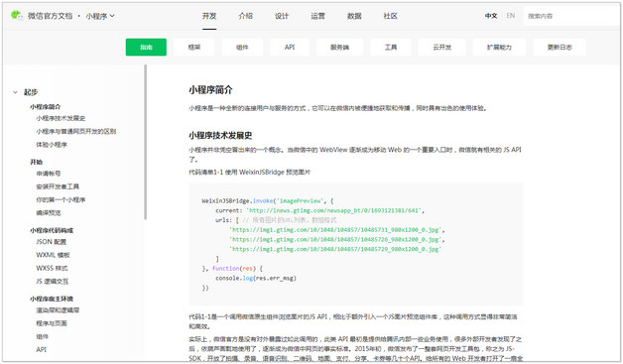Screen dimensions: 623x364
Task: Select 小程序代码构成 in sidebar
Action: pyautogui.click(x=52, y=230)
